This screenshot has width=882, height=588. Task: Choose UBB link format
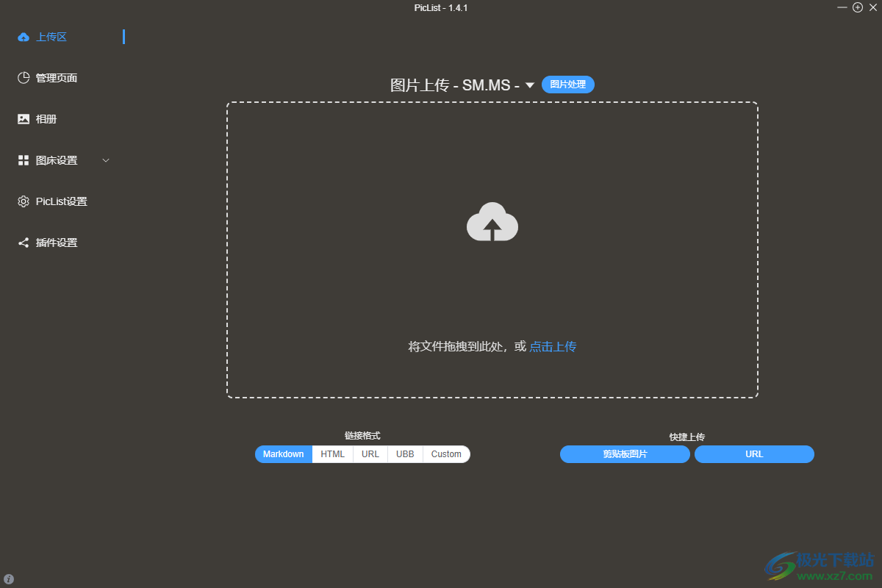[405, 454]
